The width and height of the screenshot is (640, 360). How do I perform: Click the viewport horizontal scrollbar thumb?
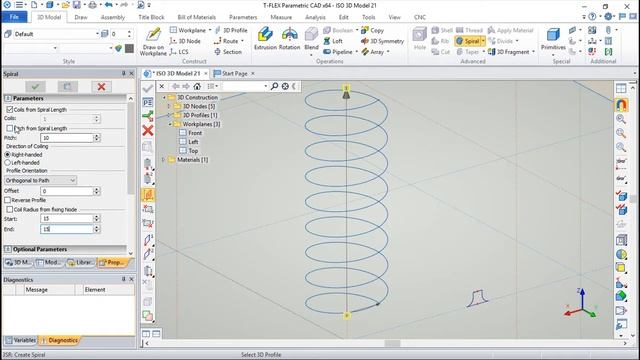click(393, 343)
